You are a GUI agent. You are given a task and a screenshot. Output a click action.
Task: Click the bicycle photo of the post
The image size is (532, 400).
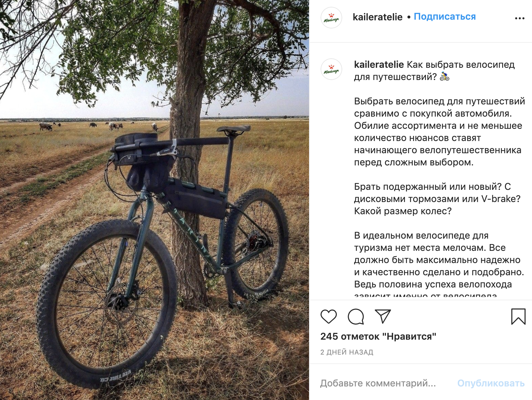point(155,200)
